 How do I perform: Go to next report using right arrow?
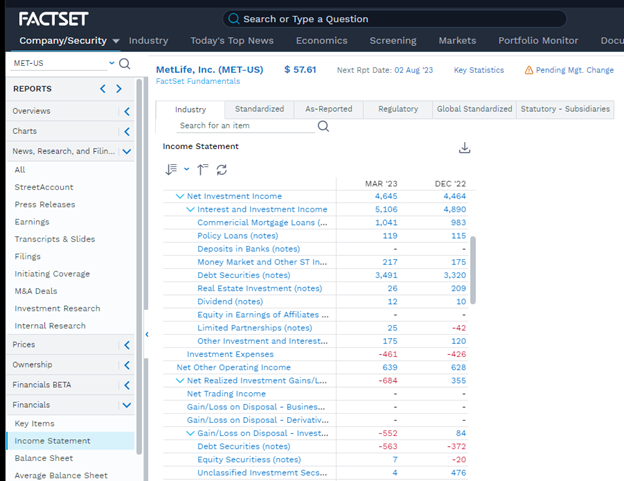pos(119,89)
